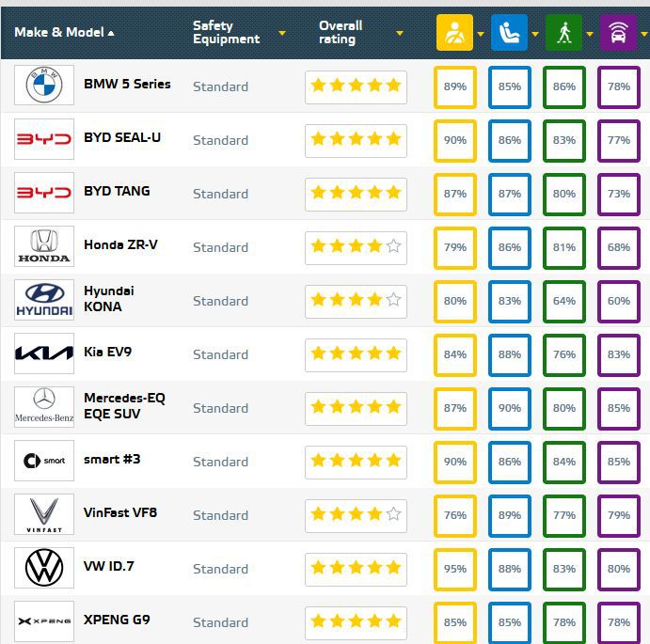This screenshot has width=650, height=644.
Task: Click the VinFast logo
Action: point(44,514)
